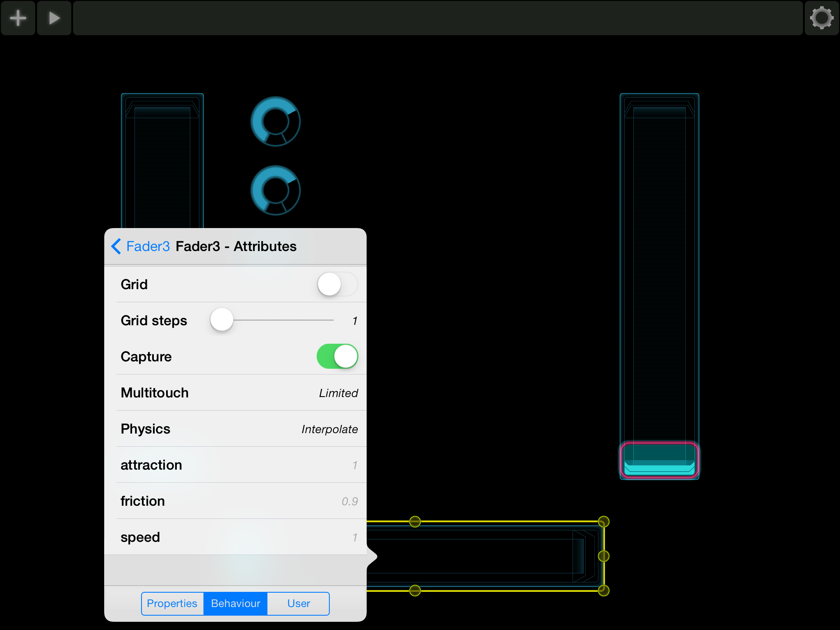The image size is (840, 630).
Task: Disable the Capture switch
Action: click(x=337, y=356)
